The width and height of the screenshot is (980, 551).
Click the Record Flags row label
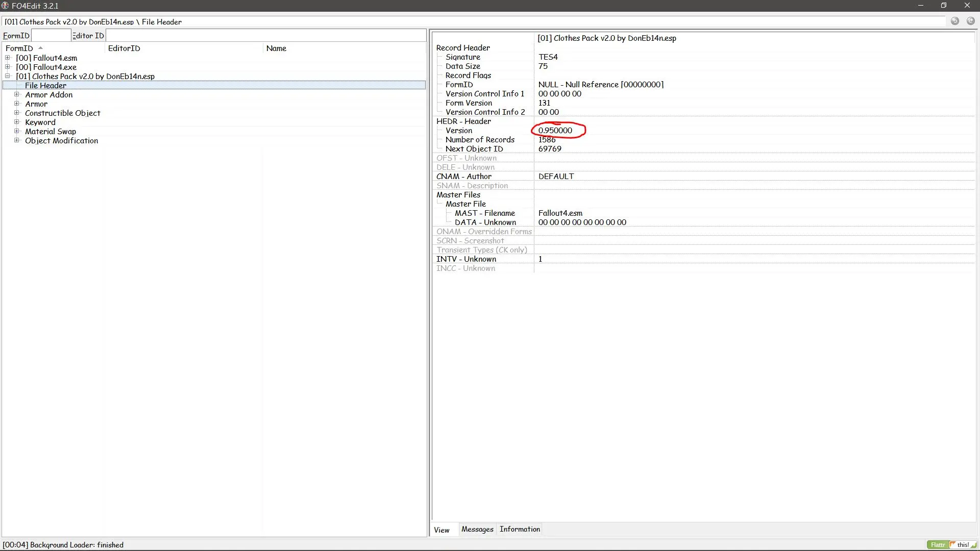[468, 75]
